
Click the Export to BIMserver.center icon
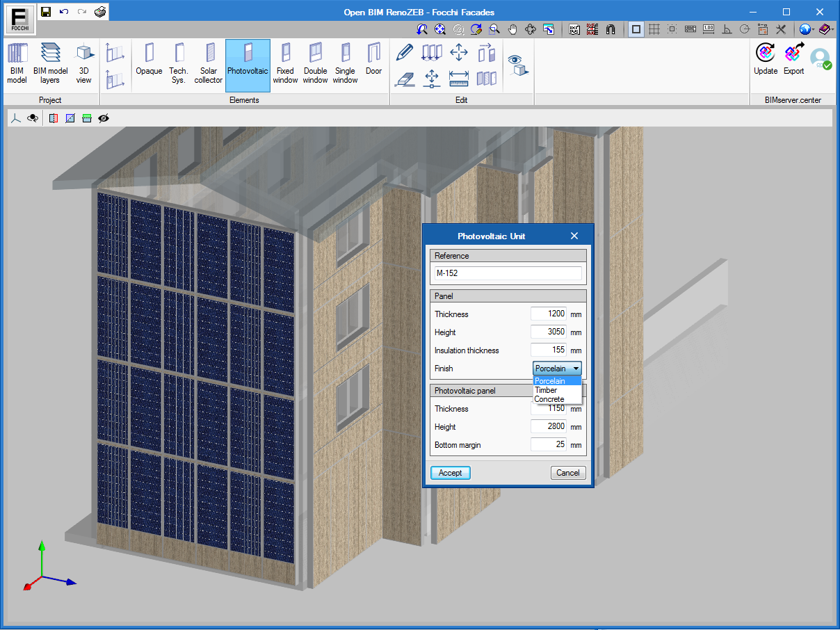coord(793,60)
